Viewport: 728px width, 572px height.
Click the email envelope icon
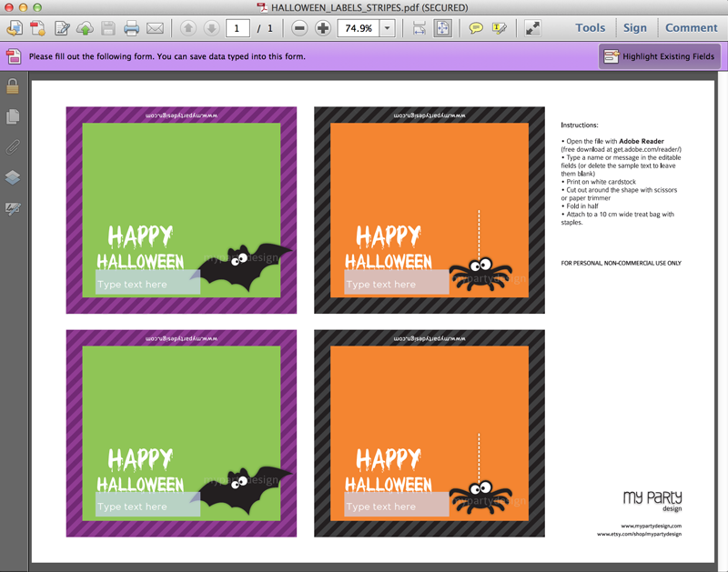click(x=155, y=28)
